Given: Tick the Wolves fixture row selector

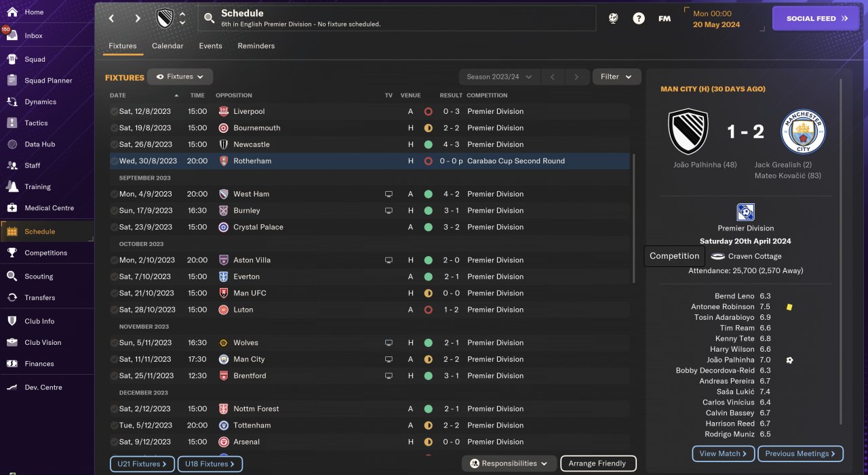Looking at the screenshot, I should point(114,342).
